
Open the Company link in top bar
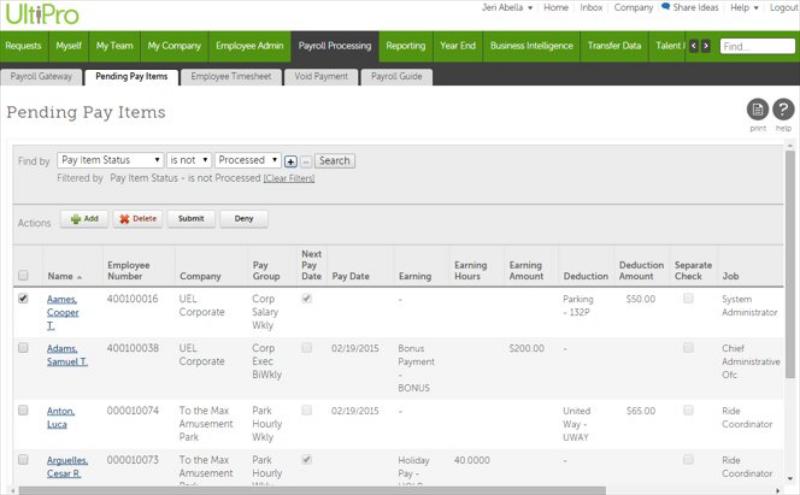click(633, 8)
